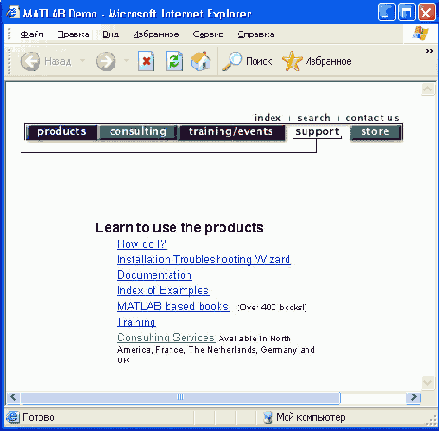Click the IE page icon in status bar
439x431 pixels.
[13, 417]
